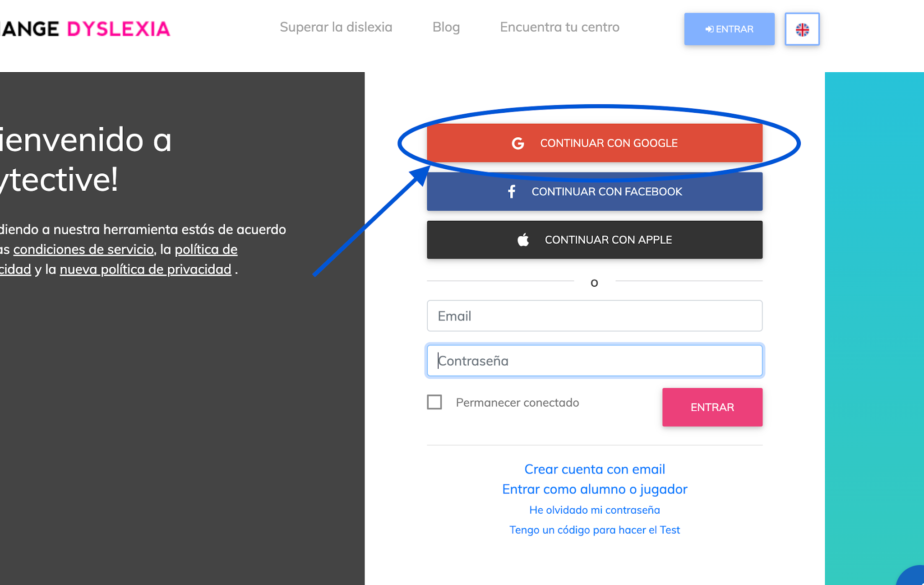
Task: Click the Google G logo icon
Action: [x=518, y=144]
